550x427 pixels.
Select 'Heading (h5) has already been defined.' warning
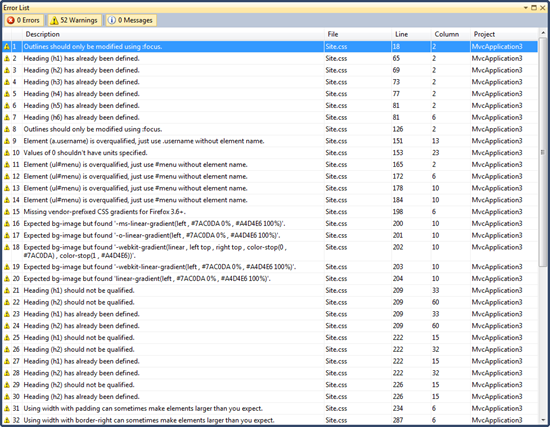point(81,106)
